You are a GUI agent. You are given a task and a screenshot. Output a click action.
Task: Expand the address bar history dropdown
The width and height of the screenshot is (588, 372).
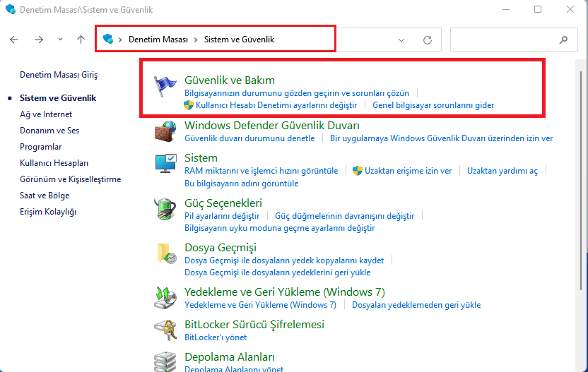pos(401,40)
